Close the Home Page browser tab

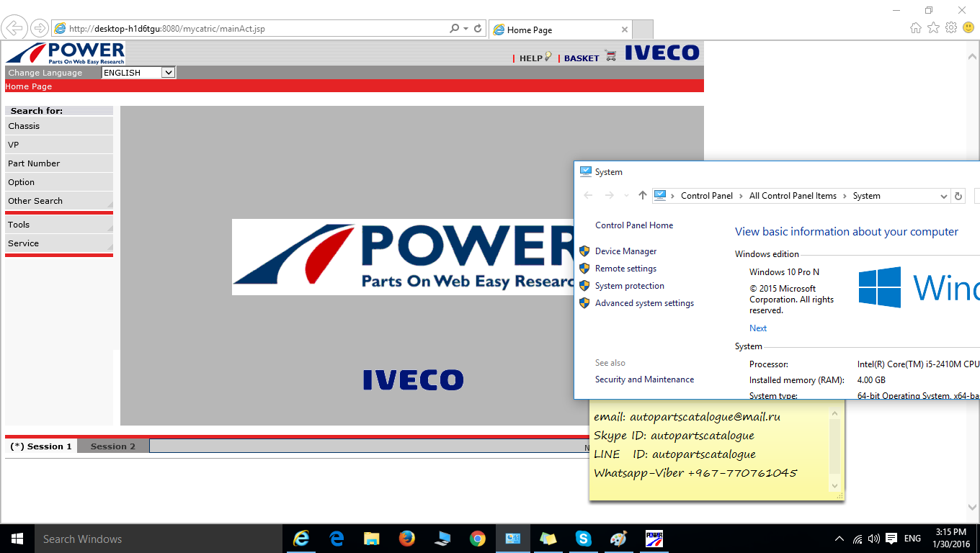click(625, 30)
